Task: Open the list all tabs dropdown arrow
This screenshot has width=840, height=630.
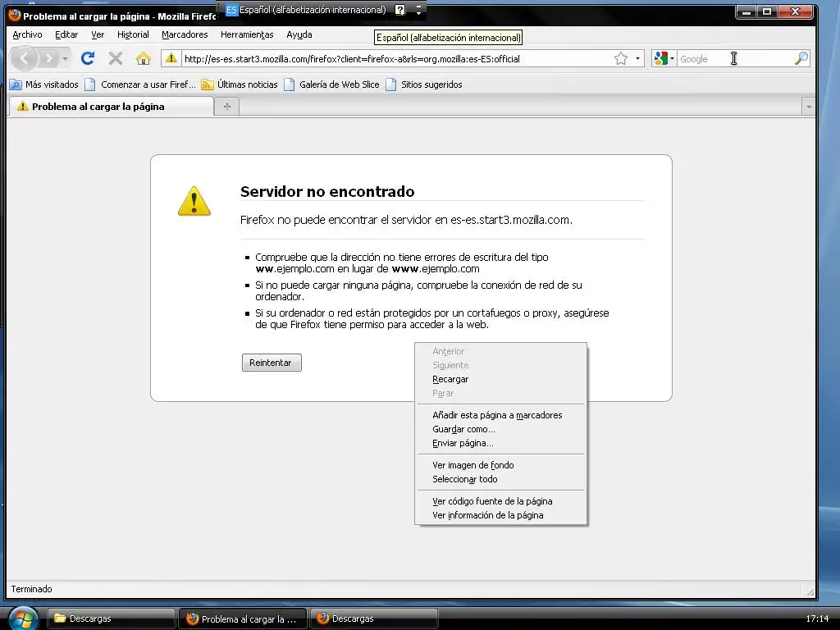Action: pos(808,107)
